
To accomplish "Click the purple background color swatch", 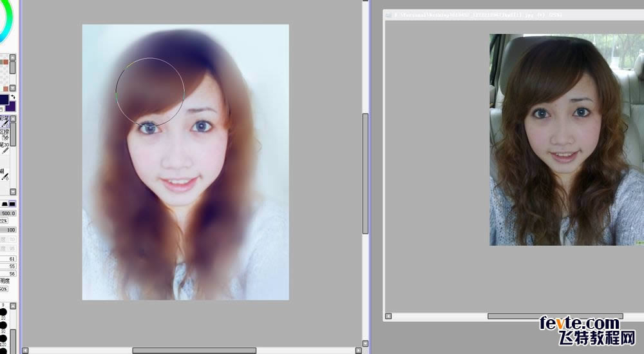I will tap(12, 106).
